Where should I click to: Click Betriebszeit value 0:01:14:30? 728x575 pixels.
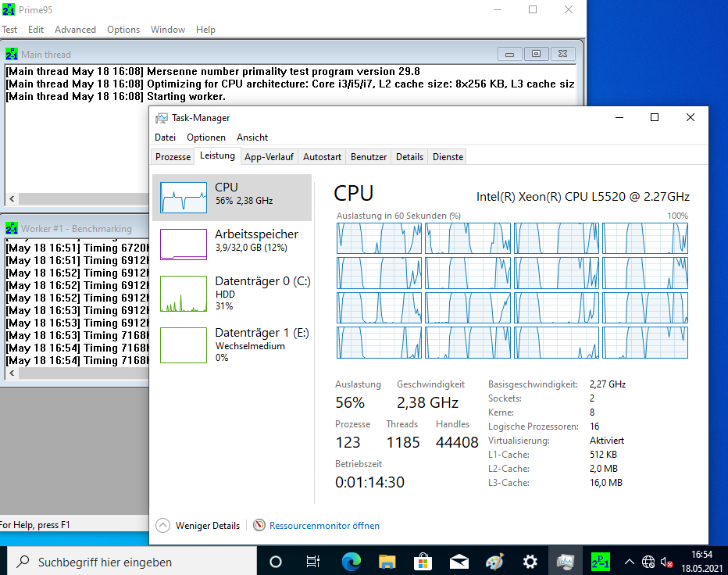369,482
